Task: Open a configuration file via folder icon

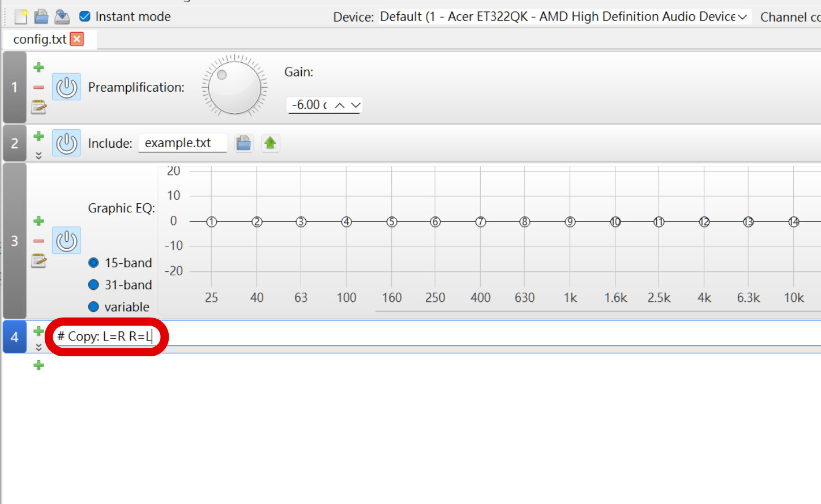Action: pos(41,17)
